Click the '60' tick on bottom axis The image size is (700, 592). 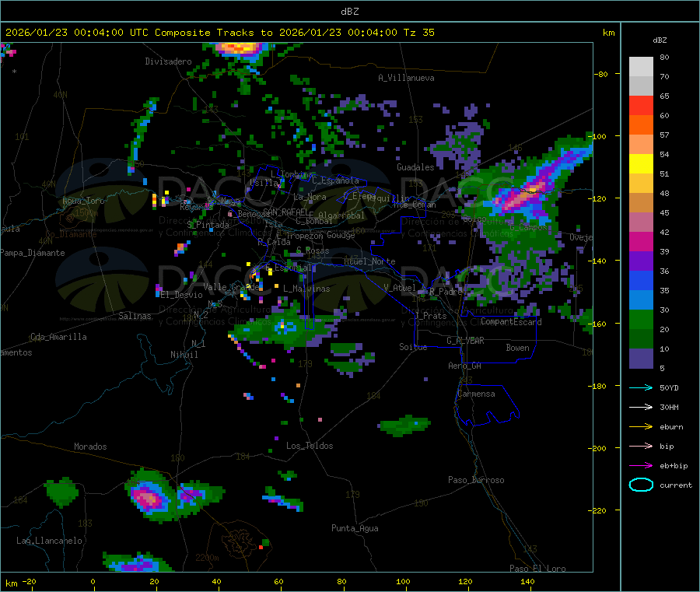[278, 581]
